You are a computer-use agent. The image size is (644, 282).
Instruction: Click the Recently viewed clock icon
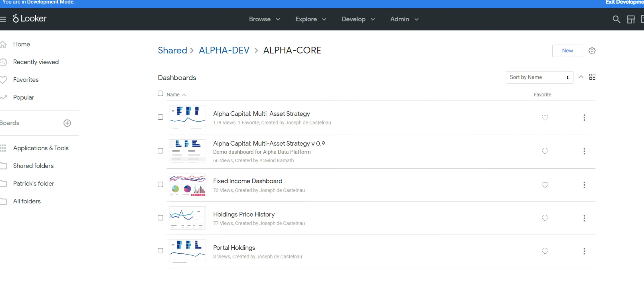3,62
